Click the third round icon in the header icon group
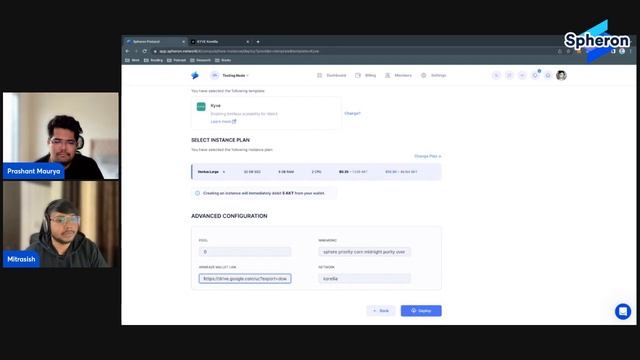The height and width of the screenshot is (360, 640). click(522, 75)
